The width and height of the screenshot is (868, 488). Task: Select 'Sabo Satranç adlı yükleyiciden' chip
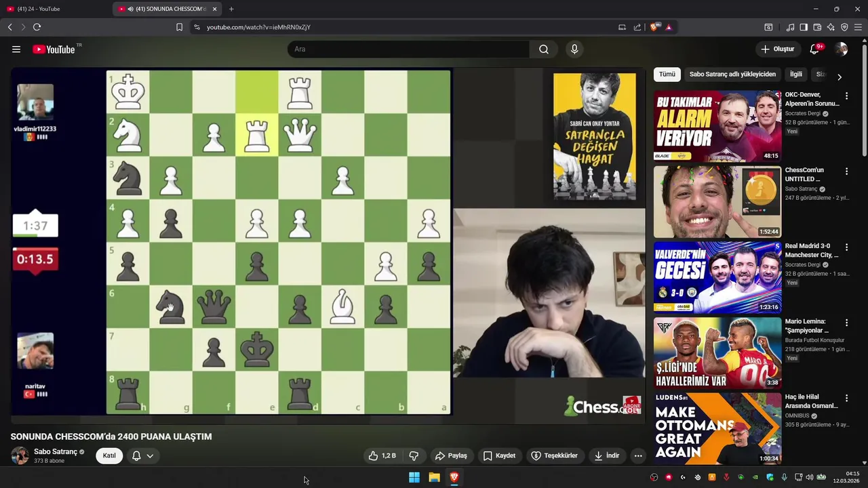(732, 74)
